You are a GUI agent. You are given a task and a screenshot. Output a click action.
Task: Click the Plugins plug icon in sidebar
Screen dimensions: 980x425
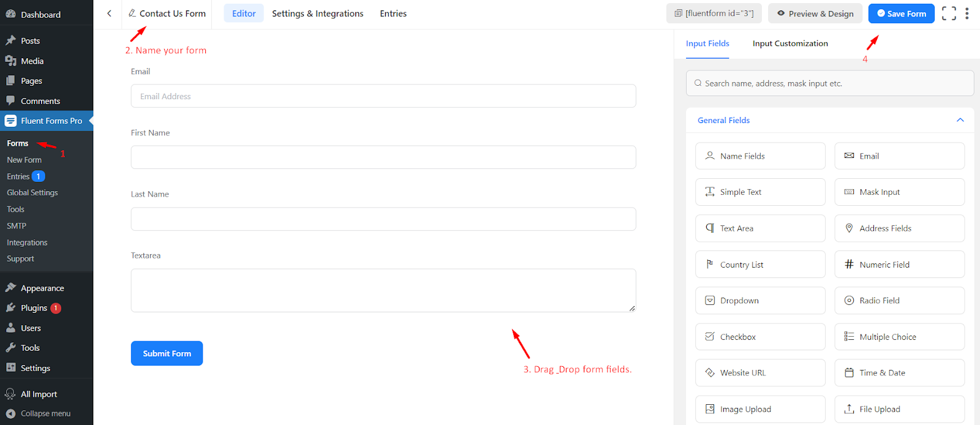point(10,307)
